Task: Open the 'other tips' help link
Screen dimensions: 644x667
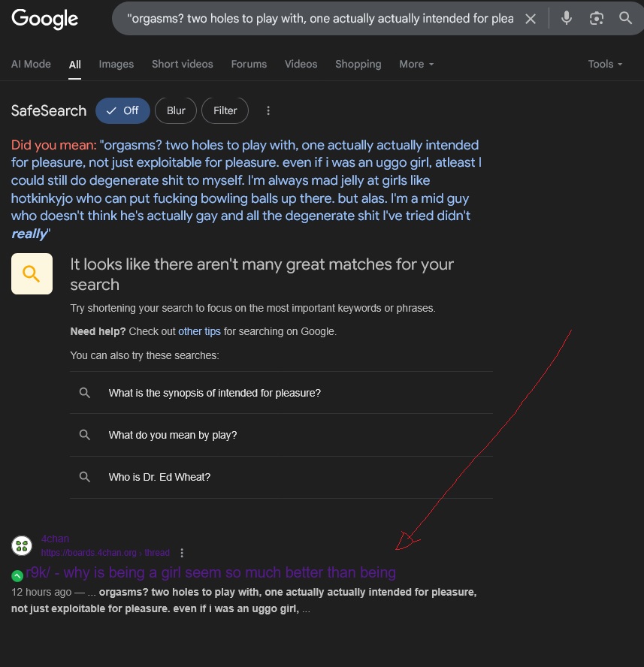Action: (x=199, y=331)
